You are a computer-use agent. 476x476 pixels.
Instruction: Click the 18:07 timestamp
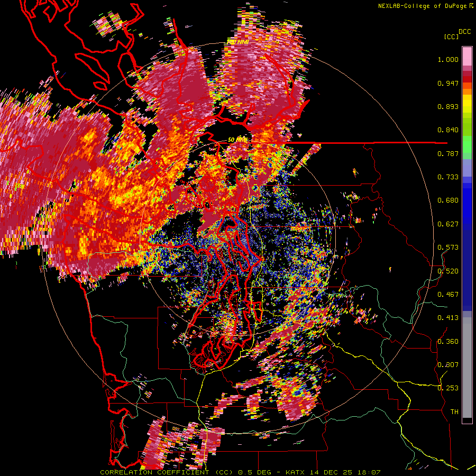[x=369, y=472]
